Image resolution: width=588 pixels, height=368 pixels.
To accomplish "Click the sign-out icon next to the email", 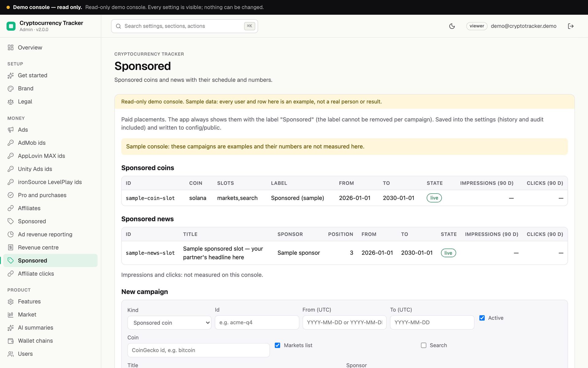I will [x=571, y=26].
